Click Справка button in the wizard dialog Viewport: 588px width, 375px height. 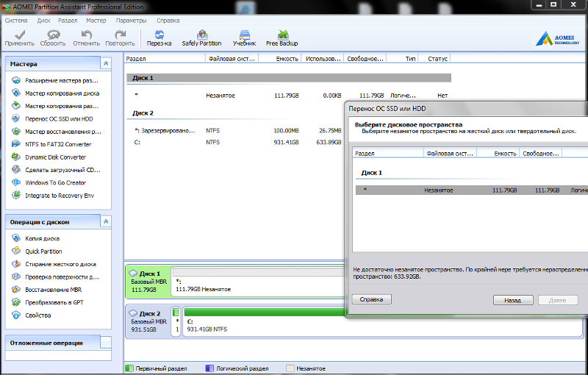point(372,299)
